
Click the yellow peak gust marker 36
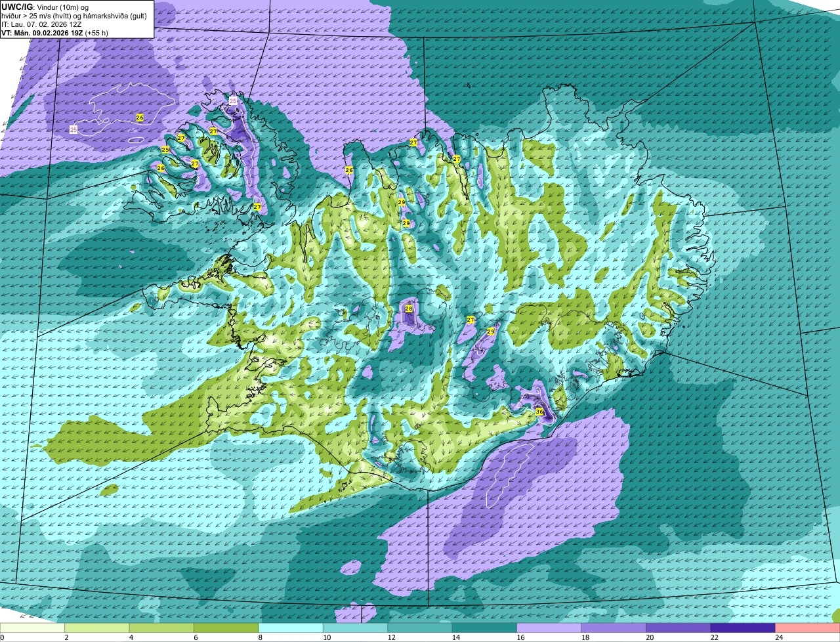(x=539, y=412)
